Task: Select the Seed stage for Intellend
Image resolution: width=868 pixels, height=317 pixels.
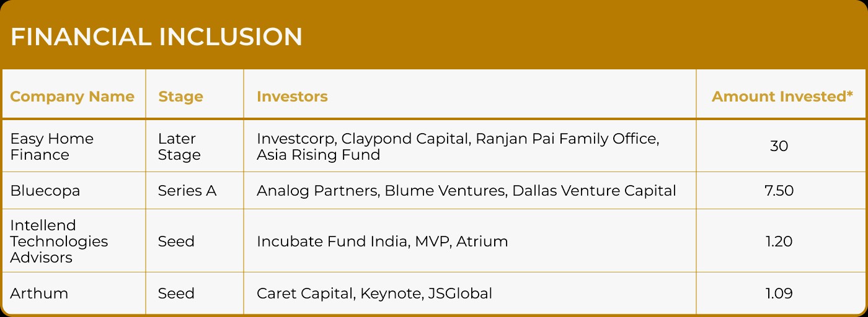Action: tap(176, 241)
